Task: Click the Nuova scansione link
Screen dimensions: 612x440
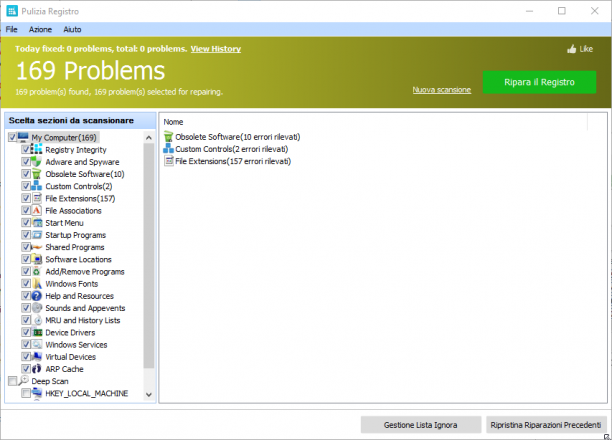Action: point(442,90)
